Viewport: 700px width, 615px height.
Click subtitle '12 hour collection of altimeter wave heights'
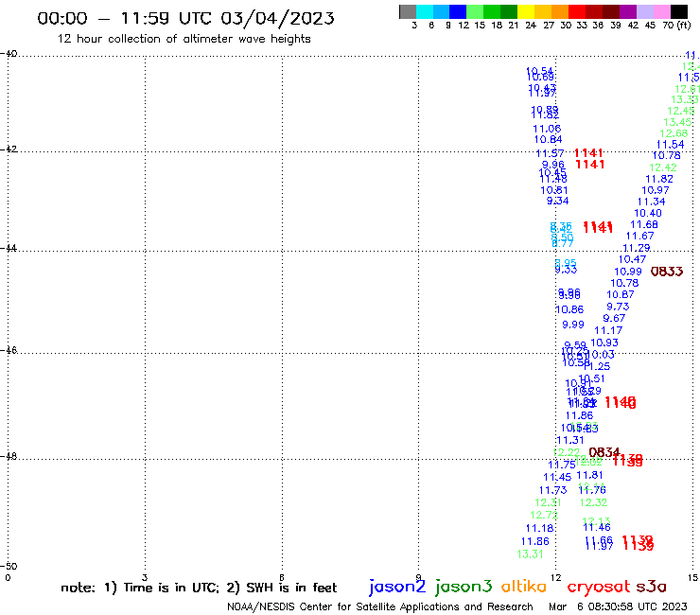pos(184,39)
